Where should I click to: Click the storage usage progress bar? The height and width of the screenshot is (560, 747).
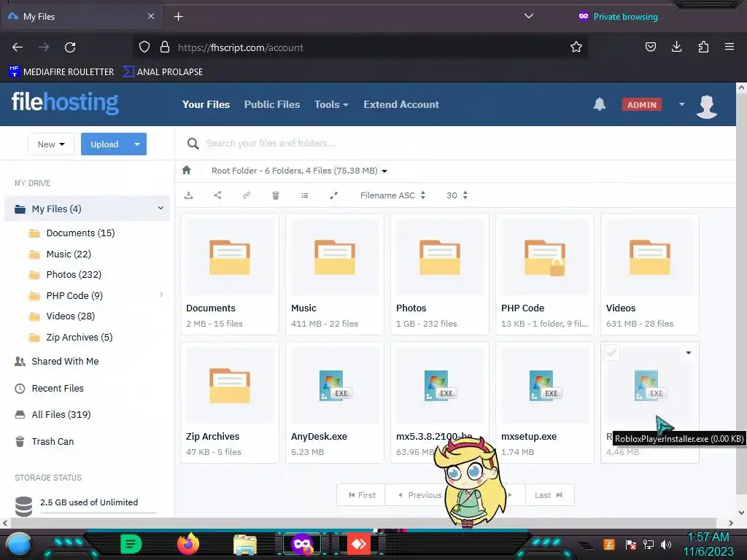[98, 513]
